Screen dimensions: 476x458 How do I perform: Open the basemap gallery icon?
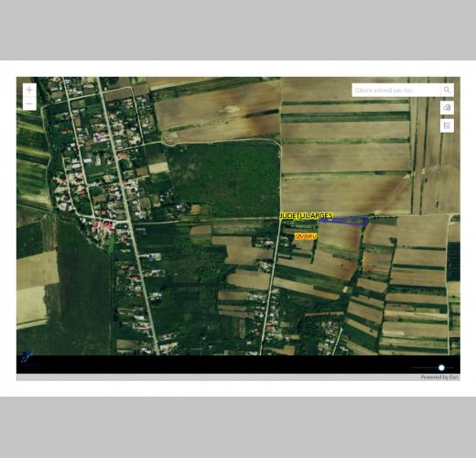(447, 108)
